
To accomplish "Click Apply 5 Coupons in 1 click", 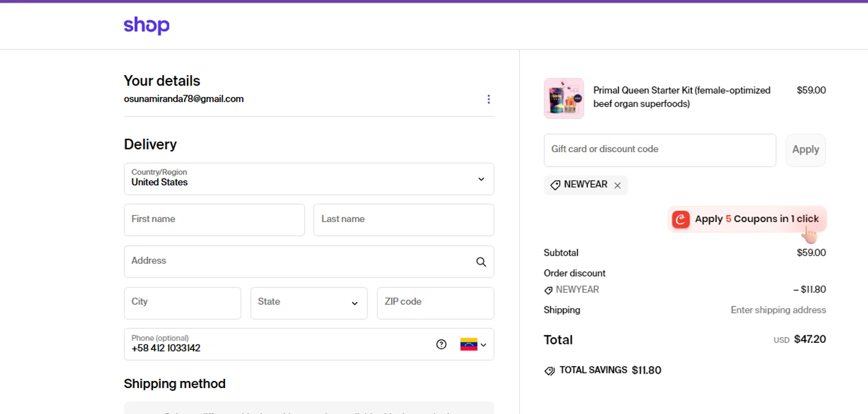I will [756, 219].
